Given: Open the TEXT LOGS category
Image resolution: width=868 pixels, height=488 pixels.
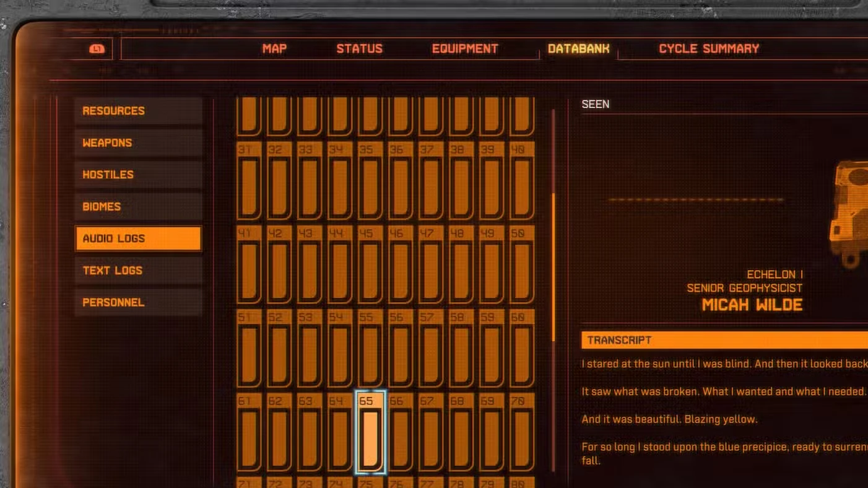Looking at the screenshot, I should tap(139, 271).
